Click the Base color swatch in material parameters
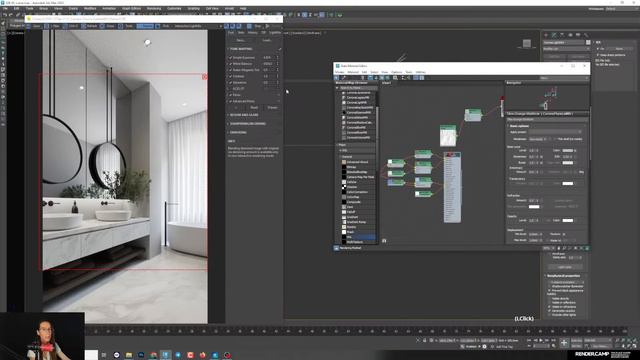The height and width of the screenshot is (360, 640). (x=568, y=151)
